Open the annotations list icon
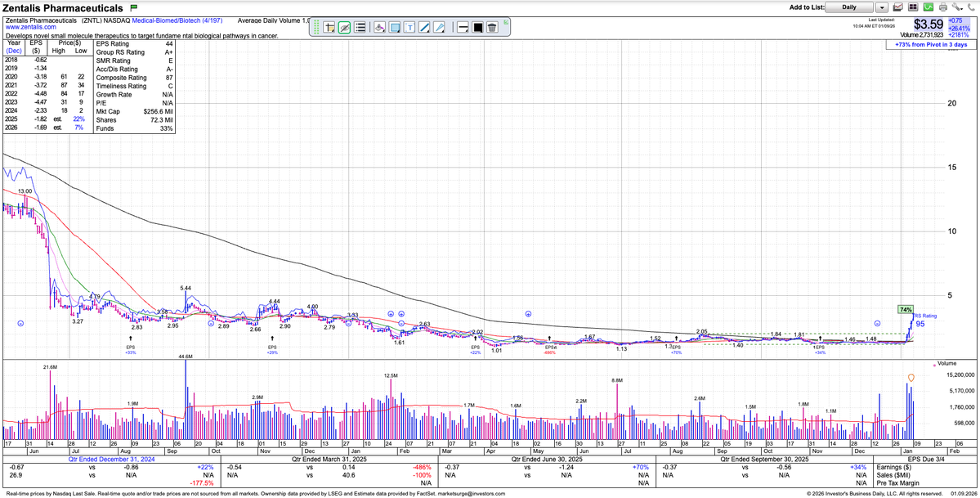This screenshot has width=980, height=498. [360, 27]
